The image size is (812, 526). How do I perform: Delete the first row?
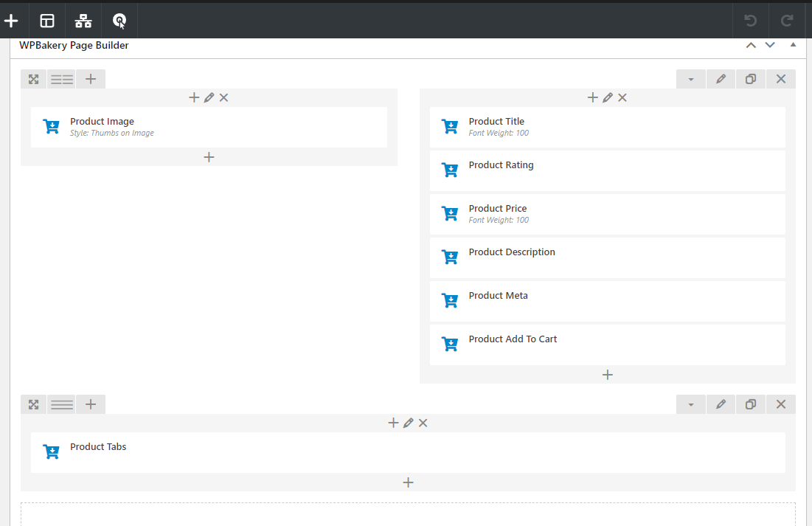tap(781, 79)
